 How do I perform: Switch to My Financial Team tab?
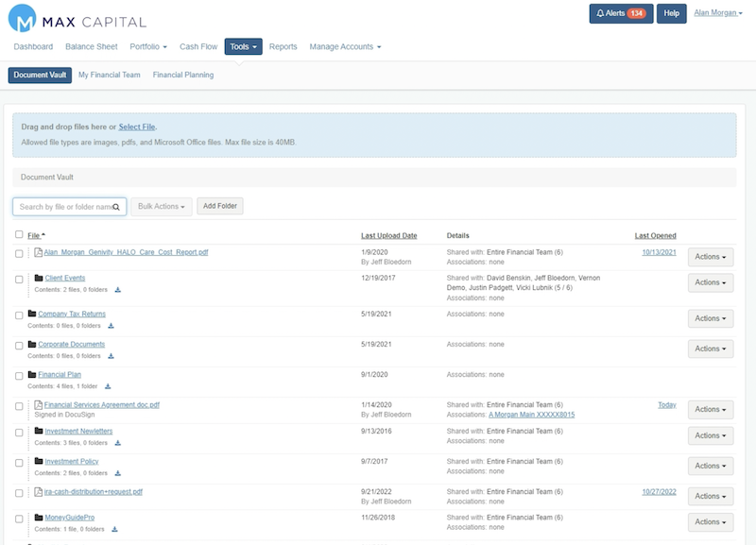pyautogui.click(x=110, y=76)
